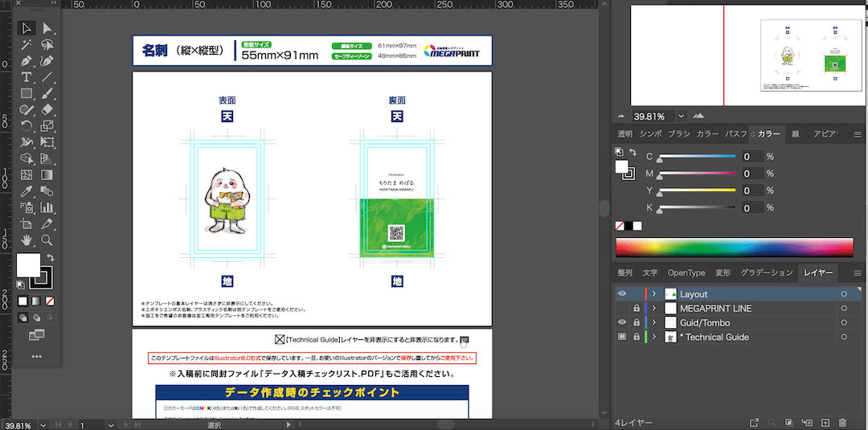Create new layer with plus icon
868x430 pixels.
point(825,422)
